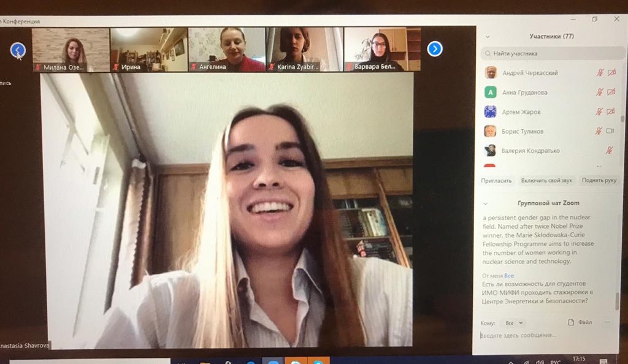The image size is (628, 364).
Task: Collapse the Участники (77) panel
Action: click(x=488, y=37)
